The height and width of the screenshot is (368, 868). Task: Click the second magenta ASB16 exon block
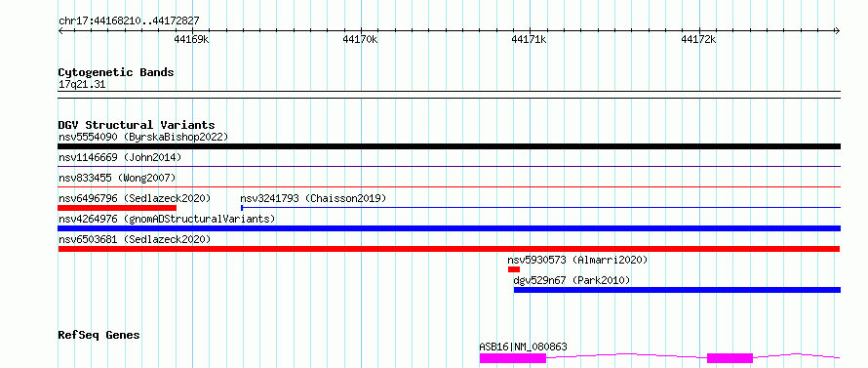pyautogui.click(x=730, y=358)
